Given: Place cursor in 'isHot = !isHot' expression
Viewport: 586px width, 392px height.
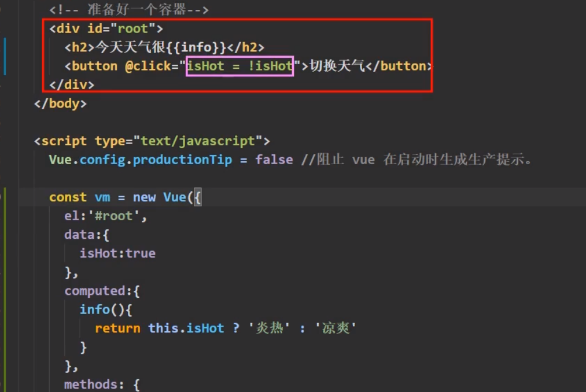Looking at the screenshot, I should click(239, 66).
